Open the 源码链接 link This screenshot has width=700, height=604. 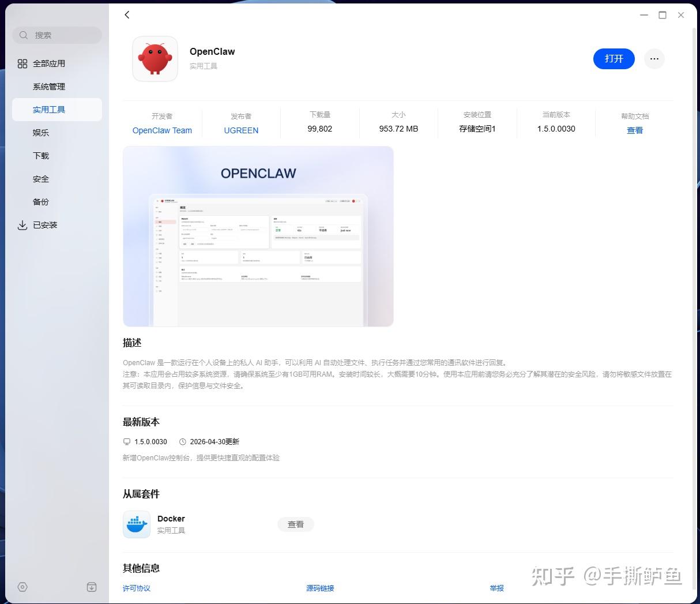[x=320, y=588]
